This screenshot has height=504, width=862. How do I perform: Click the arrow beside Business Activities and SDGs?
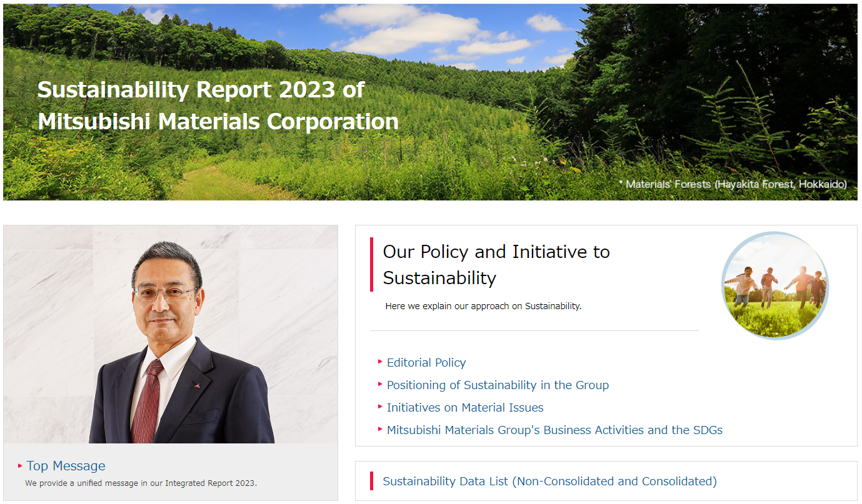coord(381,429)
